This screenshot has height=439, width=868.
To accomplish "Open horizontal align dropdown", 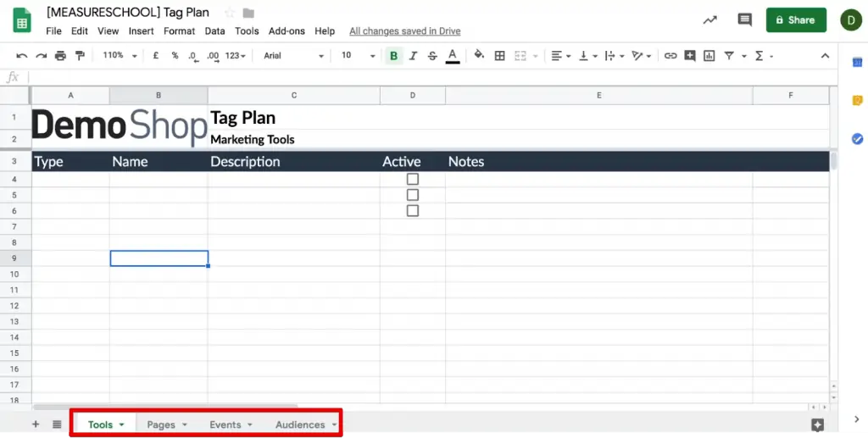I will point(561,55).
